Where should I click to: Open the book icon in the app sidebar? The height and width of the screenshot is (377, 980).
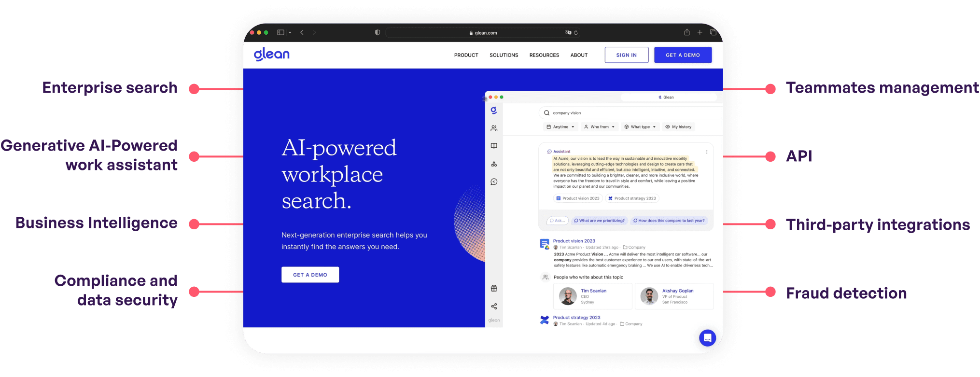(x=494, y=146)
